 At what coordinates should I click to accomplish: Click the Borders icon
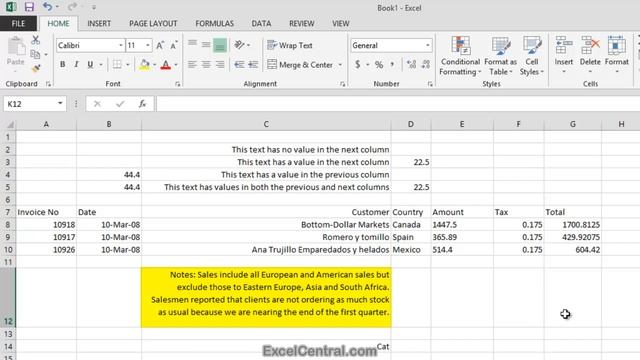point(117,64)
